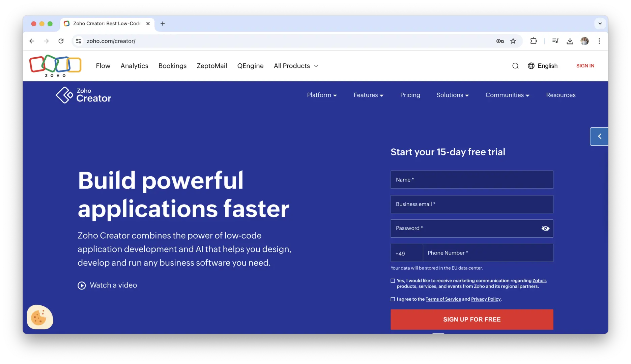The width and height of the screenshot is (631, 364).
Task: Expand the Communities menu
Action: (x=507, y=95)
